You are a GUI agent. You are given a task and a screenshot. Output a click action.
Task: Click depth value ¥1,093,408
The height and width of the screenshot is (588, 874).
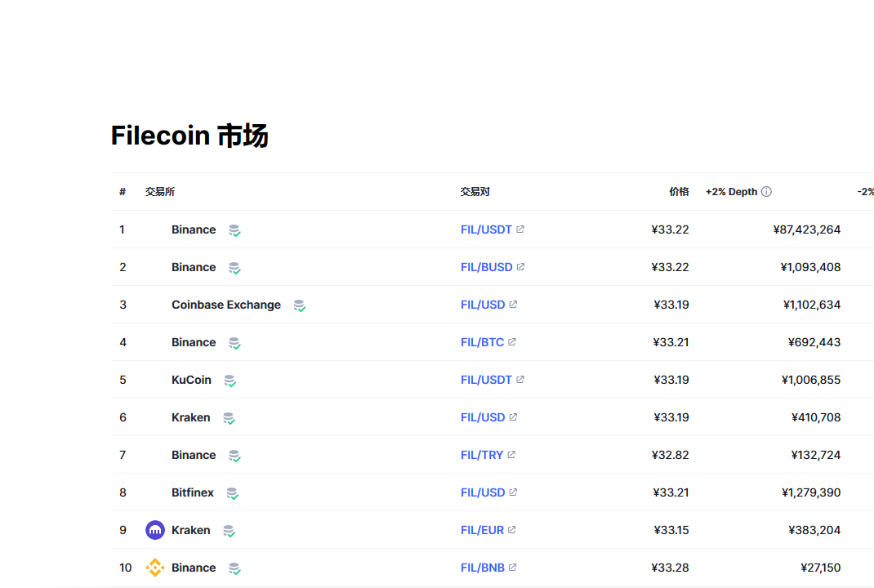pos(810,267)
